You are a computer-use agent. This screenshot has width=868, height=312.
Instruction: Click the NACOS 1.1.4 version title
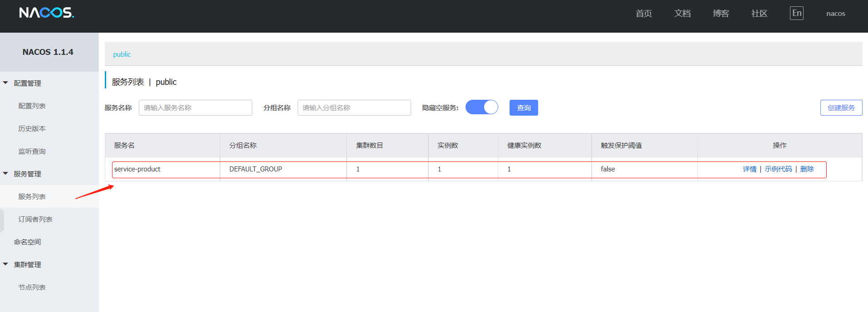(48, 52)
